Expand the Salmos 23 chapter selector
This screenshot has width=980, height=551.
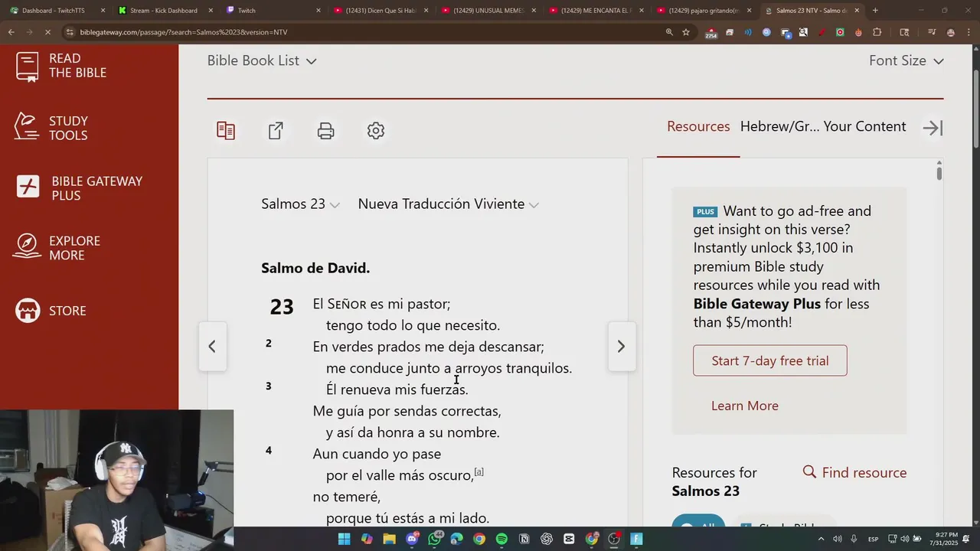point(300,204)
